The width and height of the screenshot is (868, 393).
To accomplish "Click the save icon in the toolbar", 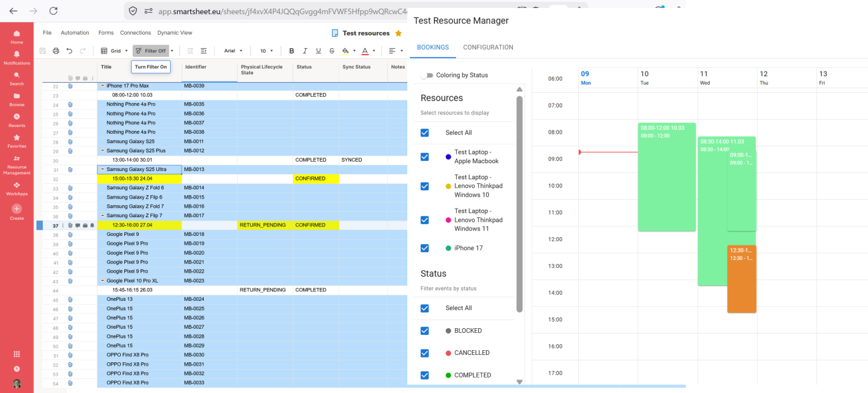I will 43,51.
